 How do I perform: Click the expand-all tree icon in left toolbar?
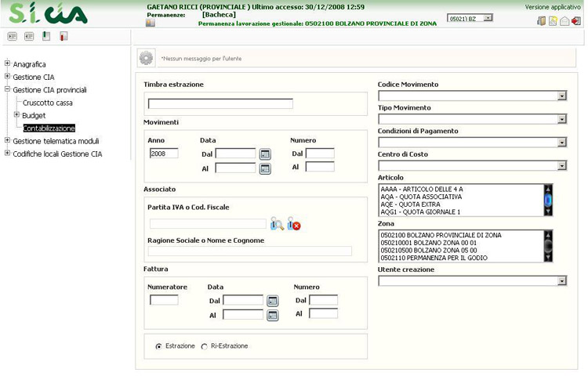pos(13,36)
